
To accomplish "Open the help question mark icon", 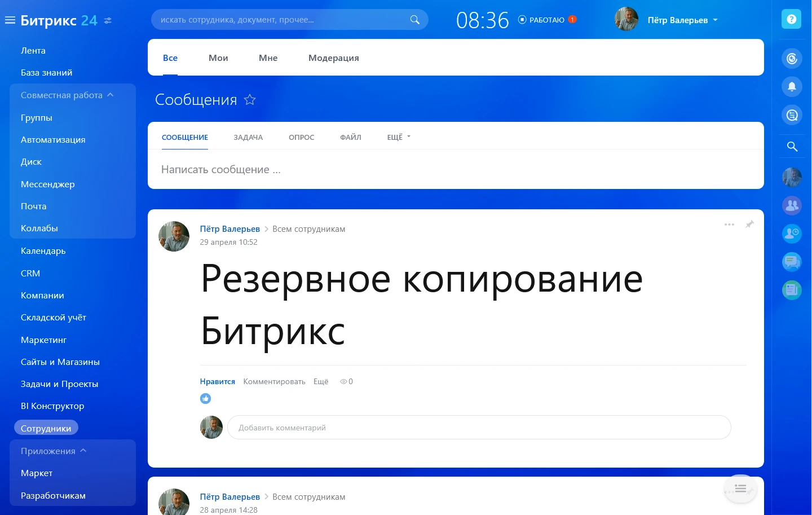I will coord(792,19).
